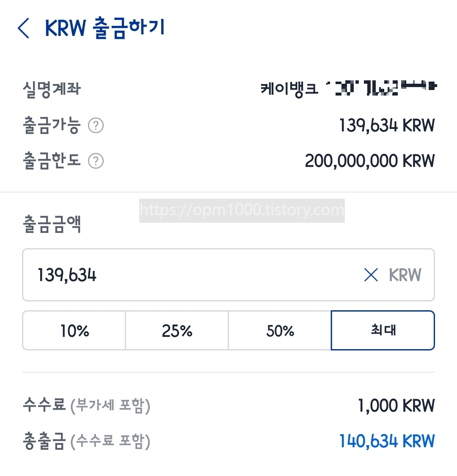Select the 25% withdrawal amount option
Screen dimensions: 457x476
point(176,331)
